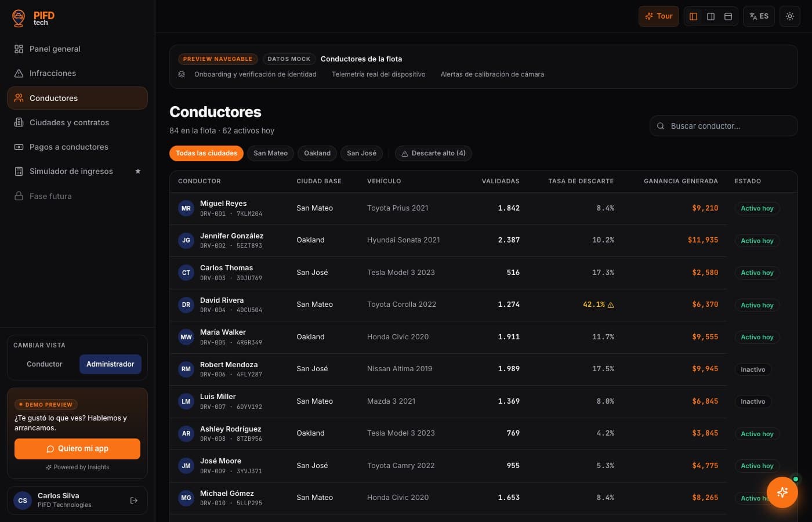Switch view to Conductor
This screenshot has height=522, width=812.
45,364
